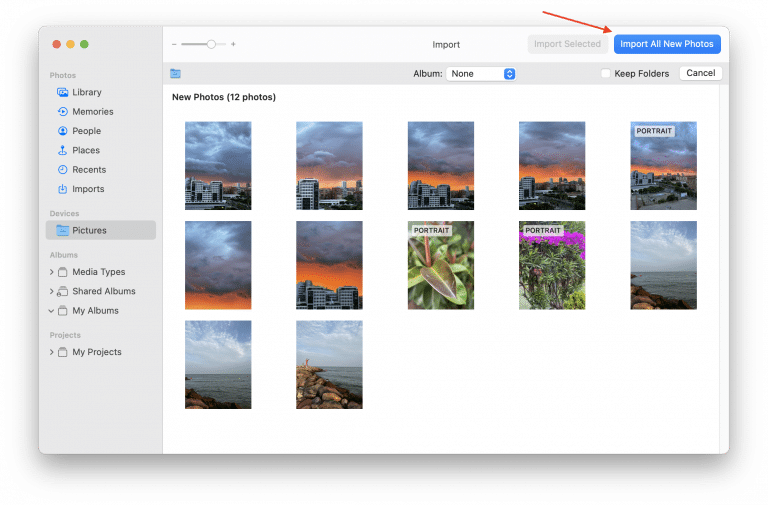Click the thumbnail size slider knob
The width and height of the screenshot is (768, 505).
(x=211, y=44)
